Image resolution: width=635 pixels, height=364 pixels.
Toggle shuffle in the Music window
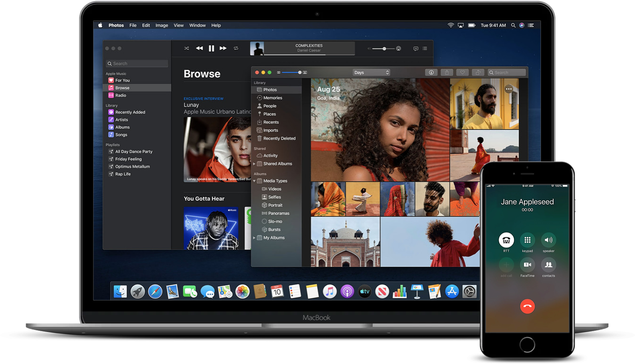[x=186, y=48]
